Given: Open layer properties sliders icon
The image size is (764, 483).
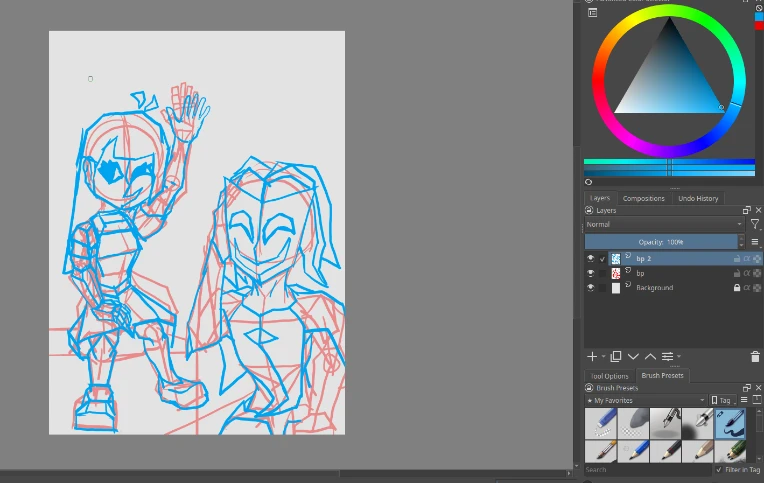Looking at the screenshot, I should click(668, 357).
